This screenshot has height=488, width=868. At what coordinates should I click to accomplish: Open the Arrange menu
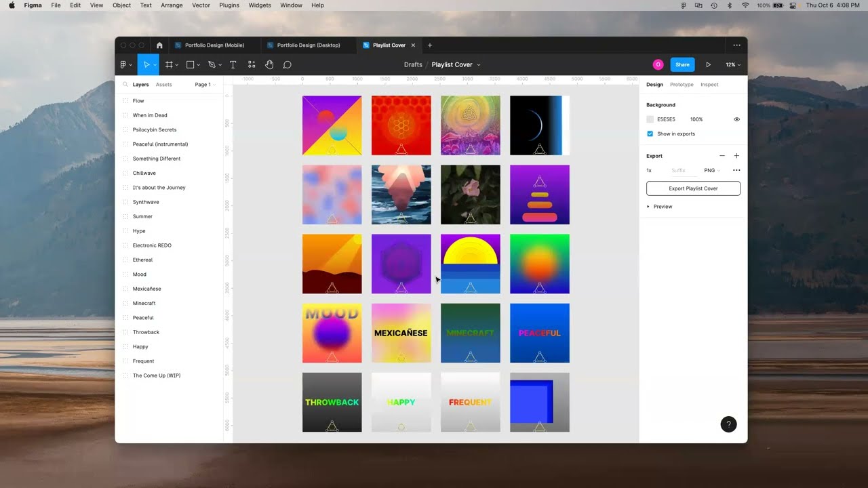pyautogui.click(x=172, y=5)
